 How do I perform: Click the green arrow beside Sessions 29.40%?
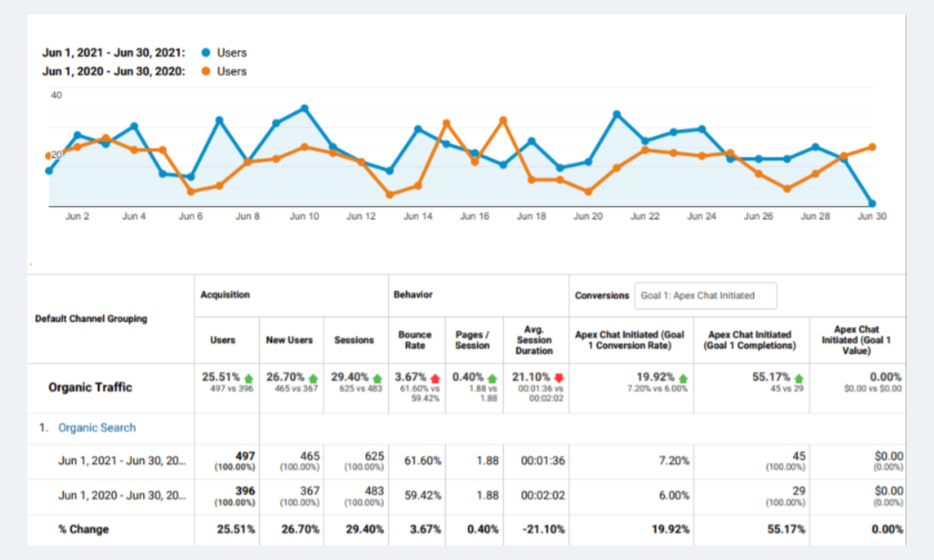click(377, 379)
